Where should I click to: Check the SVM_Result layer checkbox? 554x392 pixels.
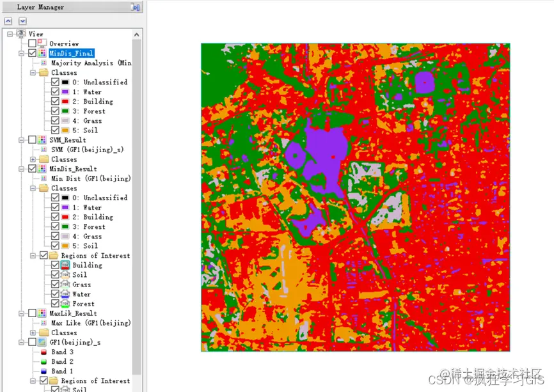tap(32, 140)
